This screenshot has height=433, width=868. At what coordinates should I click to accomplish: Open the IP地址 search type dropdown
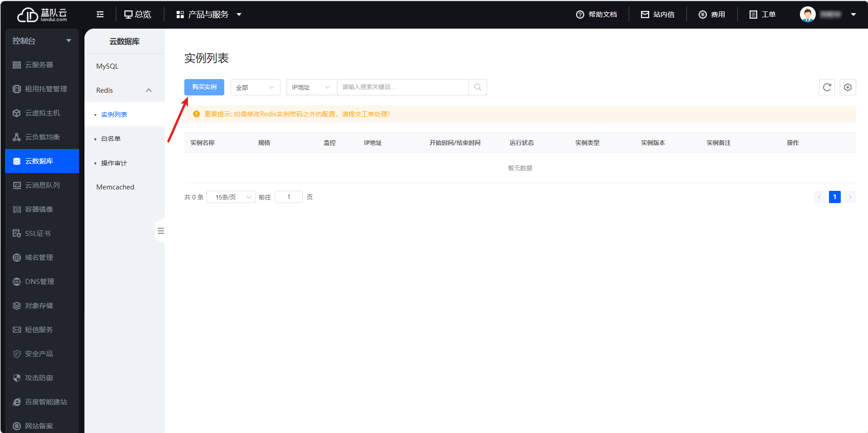(311, 87)
